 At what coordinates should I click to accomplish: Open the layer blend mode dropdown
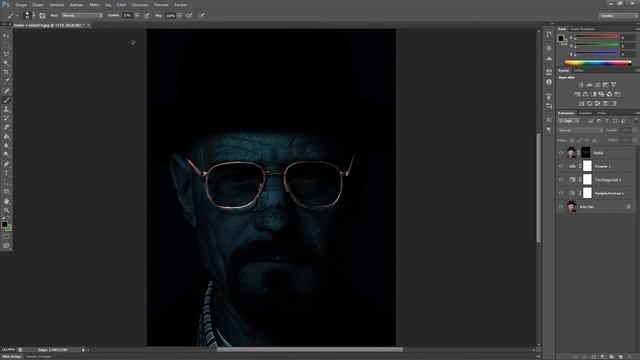coord(580,130)
